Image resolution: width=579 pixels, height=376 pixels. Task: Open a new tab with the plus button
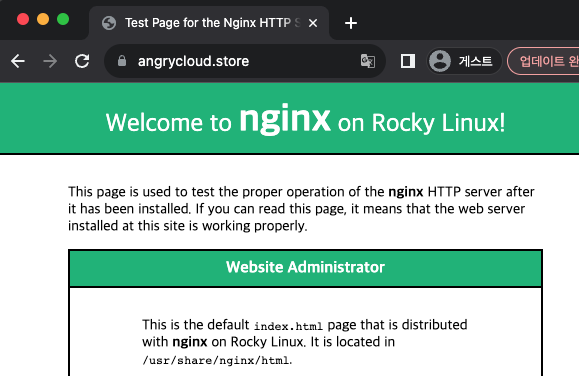click(x=350, y=23)
